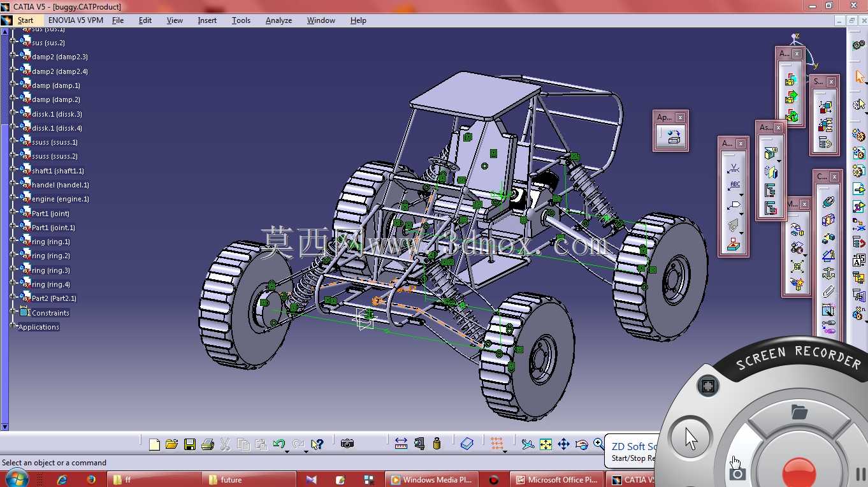Open the Undo history dropdown arrow
868x487 pixels.
[287, 451]
